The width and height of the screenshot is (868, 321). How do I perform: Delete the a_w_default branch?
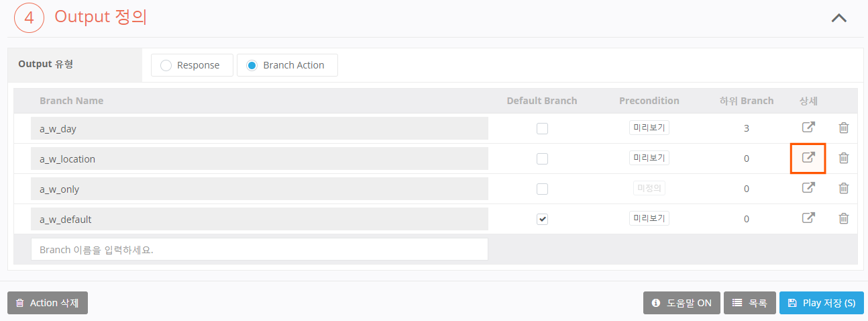[x=844, y=218]
